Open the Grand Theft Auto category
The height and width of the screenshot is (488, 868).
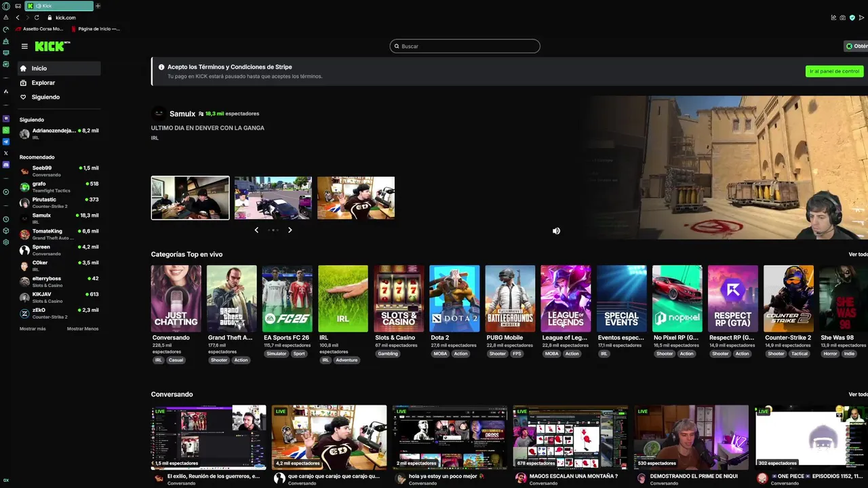[232, 298]
